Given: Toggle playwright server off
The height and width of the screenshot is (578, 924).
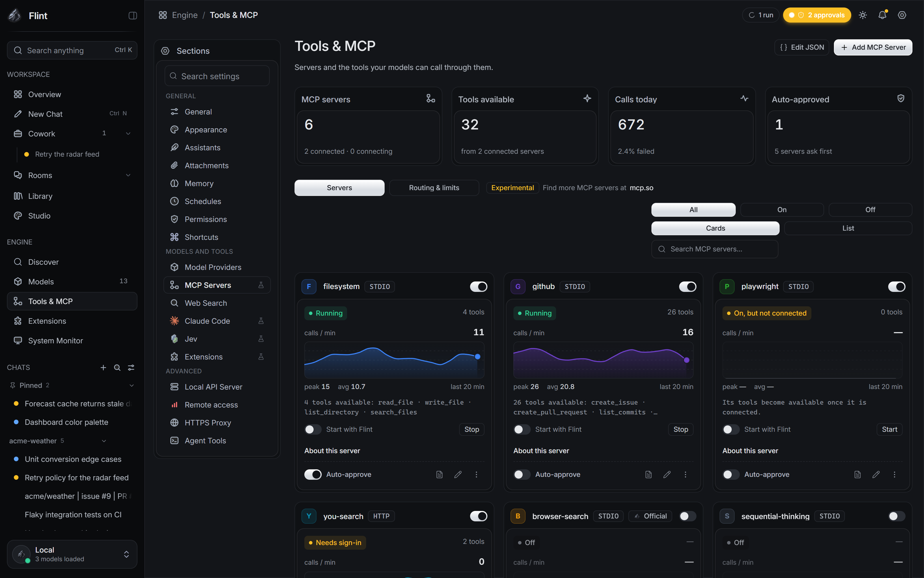Looking at the screenshot, I should click(x=897, y=287).
